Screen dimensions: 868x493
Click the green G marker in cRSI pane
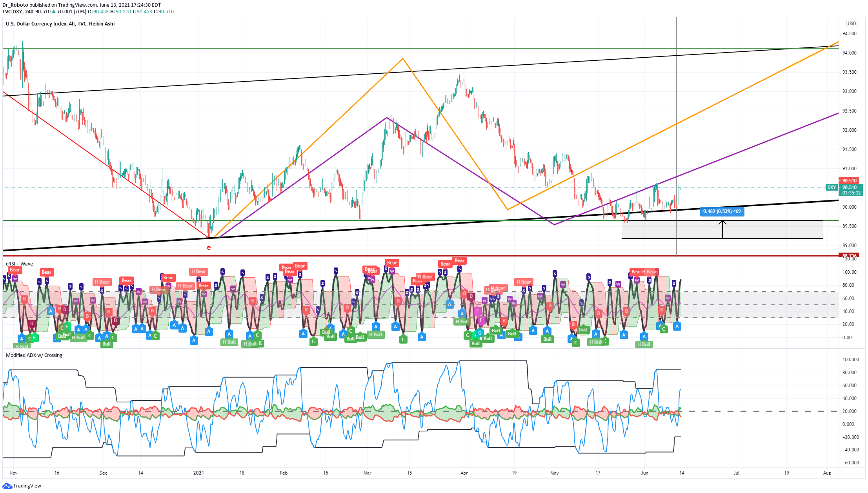[x=480, y=333]
